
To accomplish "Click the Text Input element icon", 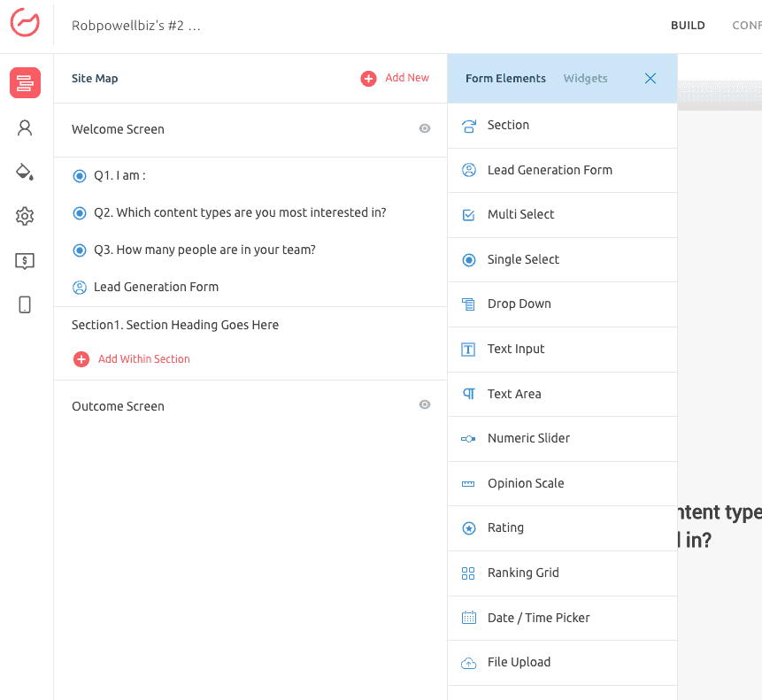I will click(468, 350).
